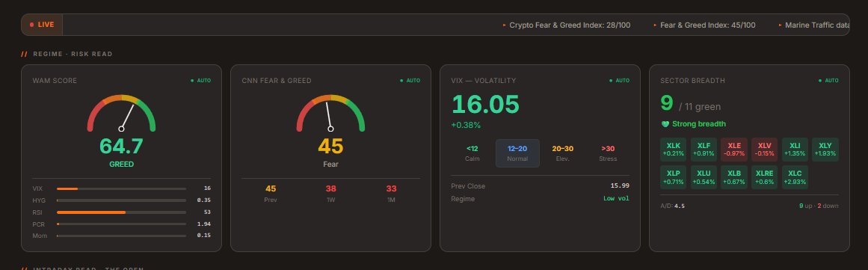Open the XLU sector tile
The height and width of the screenshot is (270, 868).
coord(704,177)
